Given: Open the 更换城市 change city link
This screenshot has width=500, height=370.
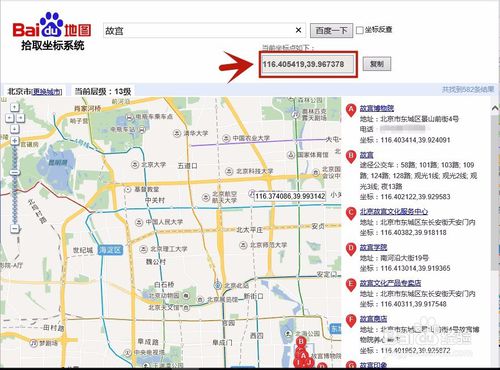Looking at the screenshot, I should click(47, 92).
